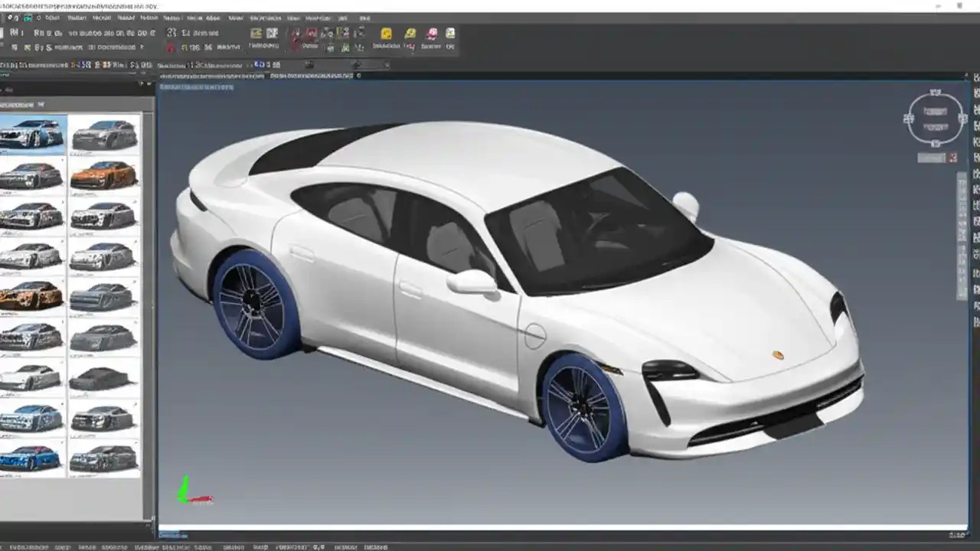Screen dimensions: 980x551
Task: Activate the yellow material tool in the toolbar
Action: 386,34
